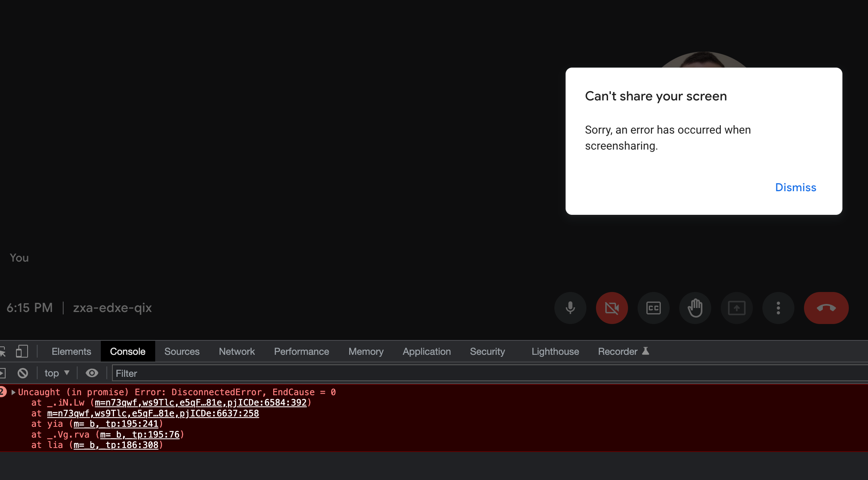Open source link pjICDe:6584:392 in the stack trace
868x480 pixels.
pos(200,402)
